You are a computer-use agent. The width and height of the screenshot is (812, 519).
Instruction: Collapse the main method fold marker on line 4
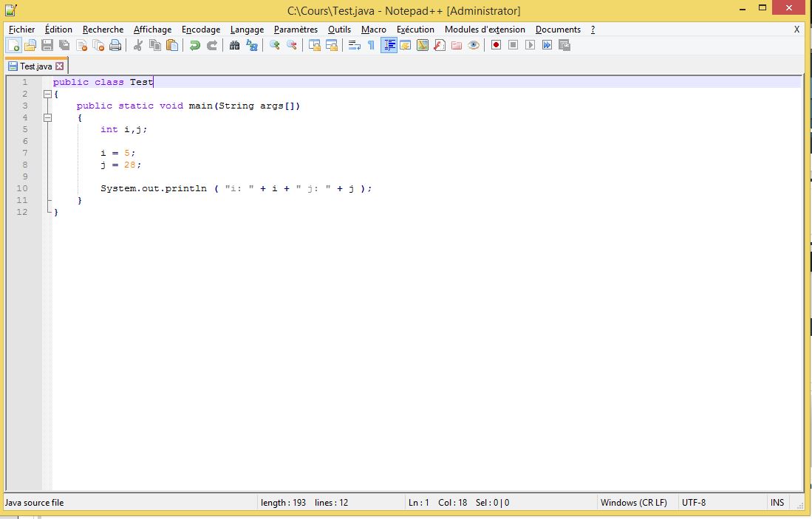[x=47, y=117]
